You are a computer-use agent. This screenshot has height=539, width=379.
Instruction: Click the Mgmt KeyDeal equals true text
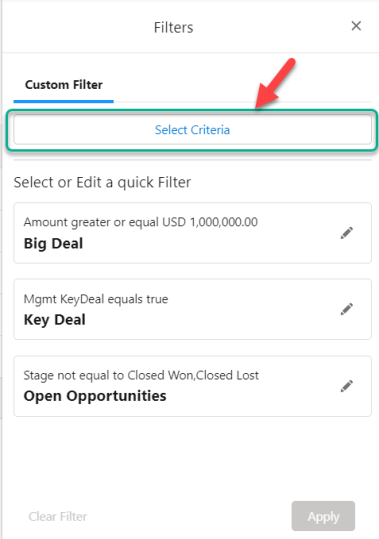[96, 299]
